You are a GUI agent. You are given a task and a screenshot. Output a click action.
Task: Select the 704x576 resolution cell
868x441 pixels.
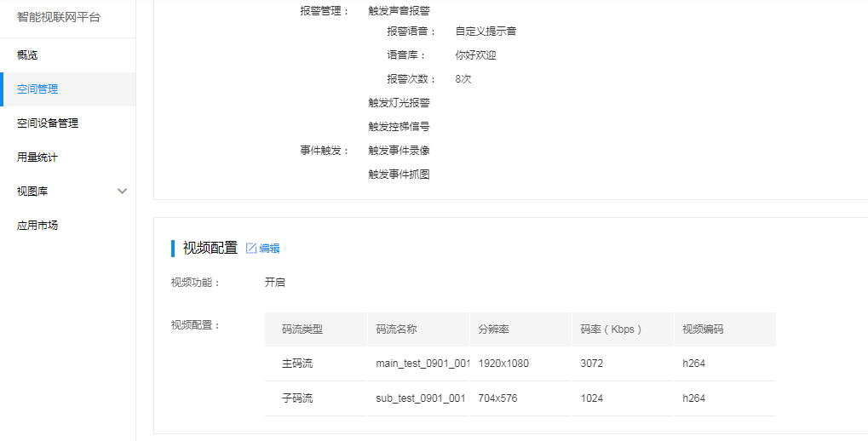coord(498,398)
